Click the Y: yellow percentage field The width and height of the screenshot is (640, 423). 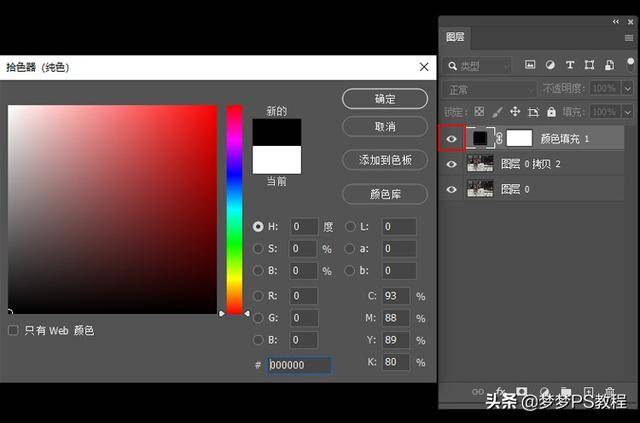pyautogui.click(x=396, y=340)
